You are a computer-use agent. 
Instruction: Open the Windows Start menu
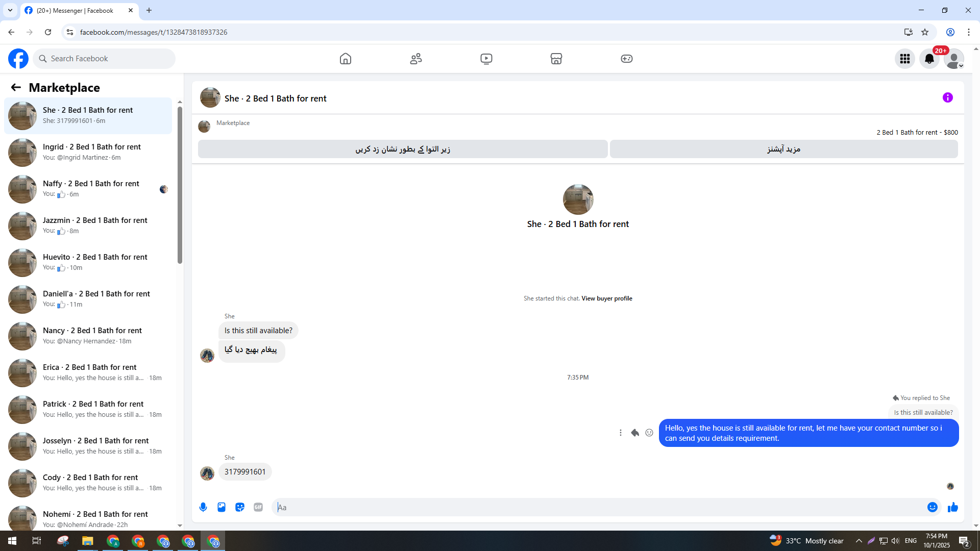(12, 541)
